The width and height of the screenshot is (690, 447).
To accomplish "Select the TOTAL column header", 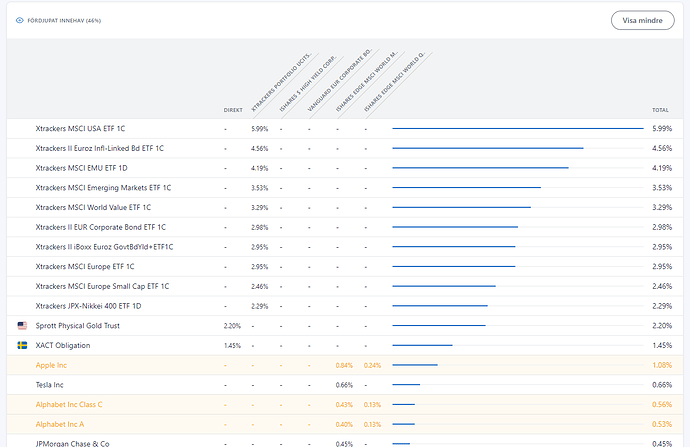I will point(660,110).
